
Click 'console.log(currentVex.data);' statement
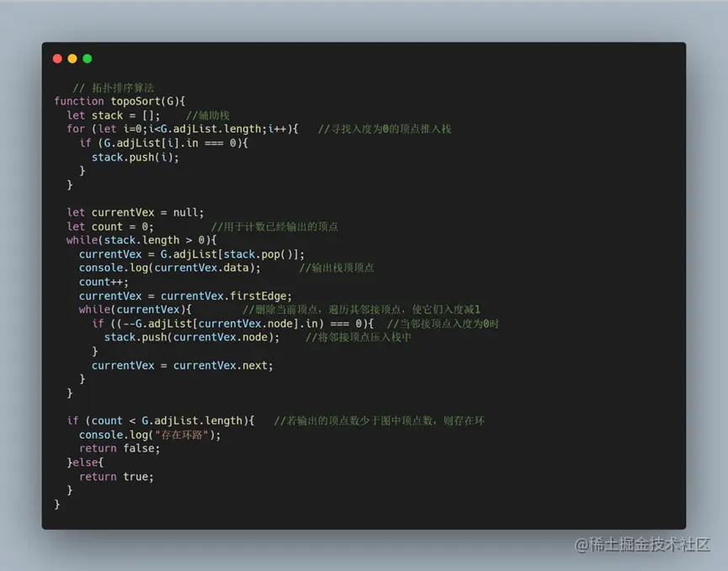[170, 268]
